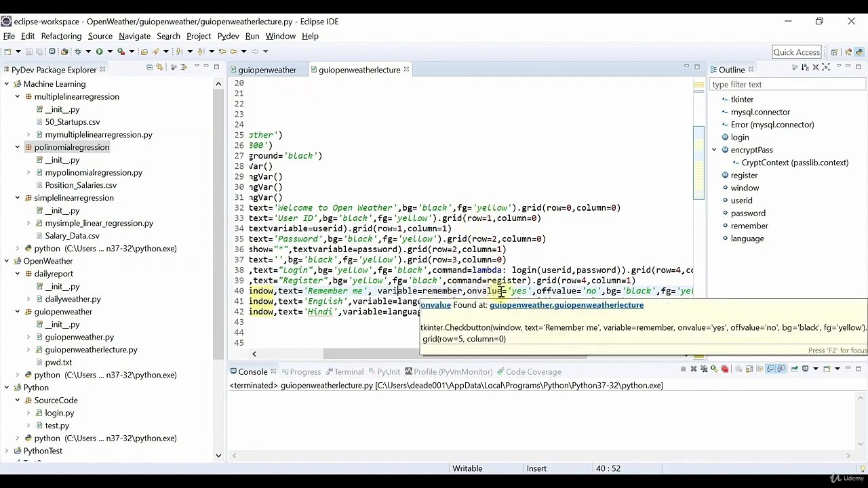
Task: Click red Terminate All icon in Console
Action: 725,369
